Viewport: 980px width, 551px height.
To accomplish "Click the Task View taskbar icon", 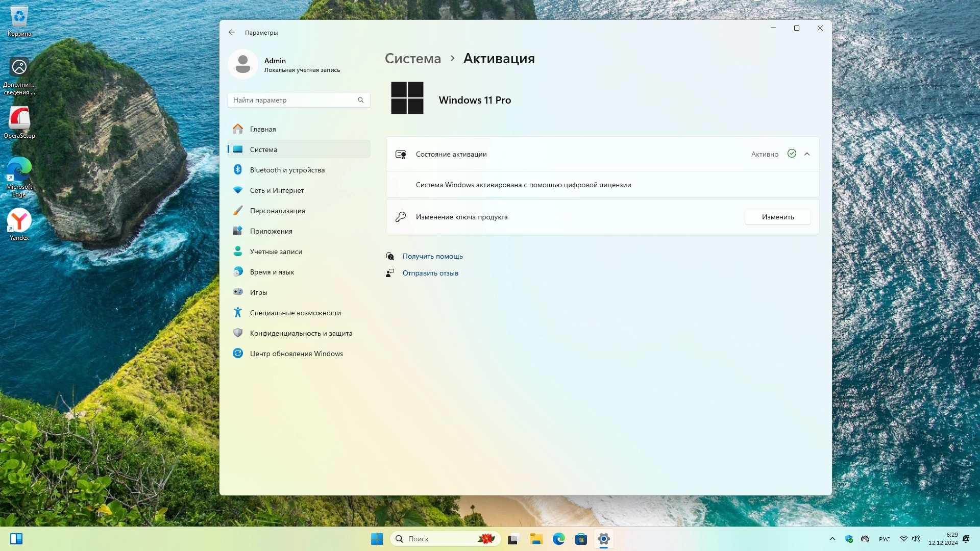I will tap(513, 539).
